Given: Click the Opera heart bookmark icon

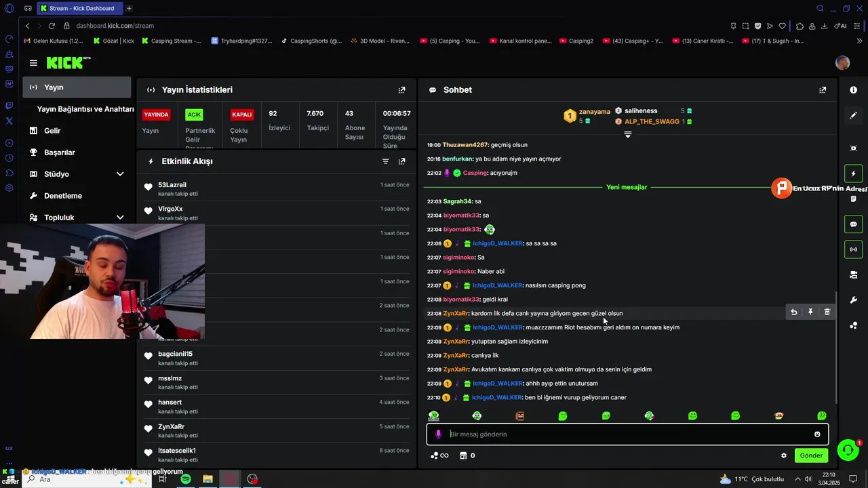Looking at the screenshot, I should click(x=782, y=26).
